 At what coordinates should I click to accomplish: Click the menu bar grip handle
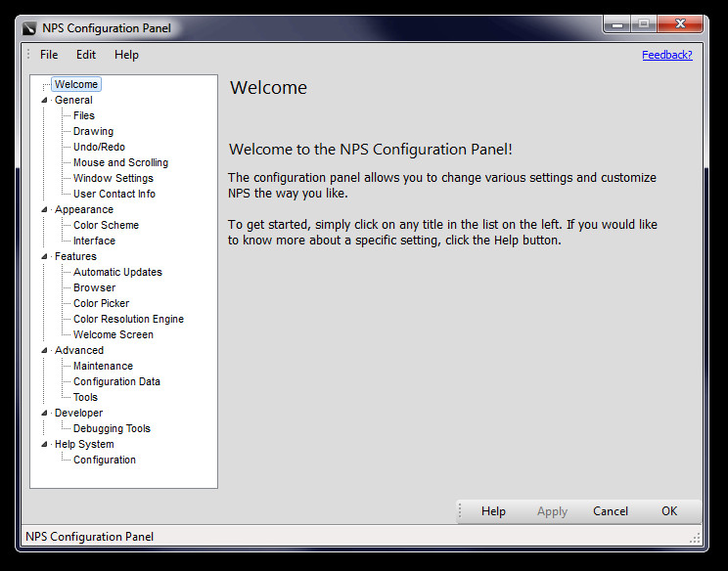pos(28,55)
